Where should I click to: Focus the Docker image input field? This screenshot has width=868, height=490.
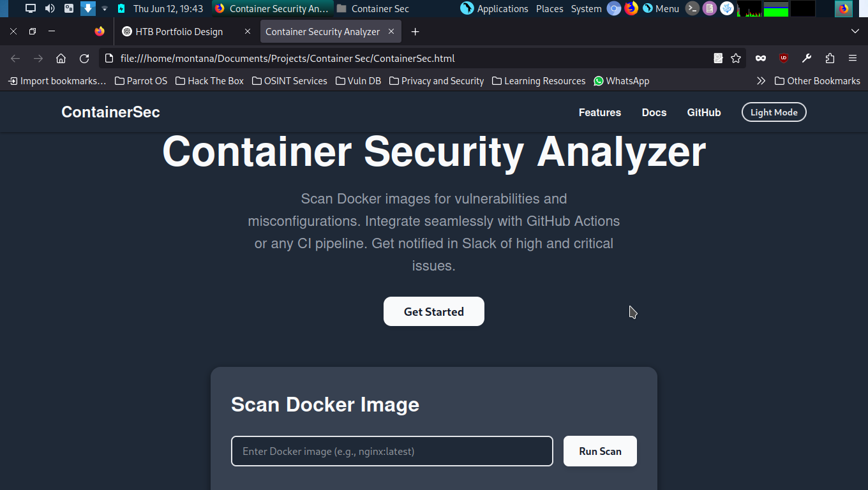click(x=392, y=451)
